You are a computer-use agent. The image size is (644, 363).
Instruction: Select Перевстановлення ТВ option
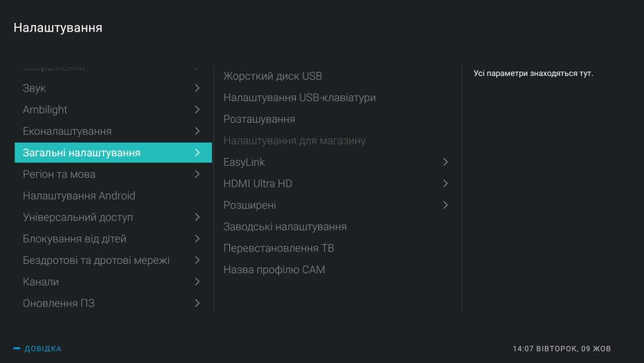pyautogui.click(x=278, y=248)
